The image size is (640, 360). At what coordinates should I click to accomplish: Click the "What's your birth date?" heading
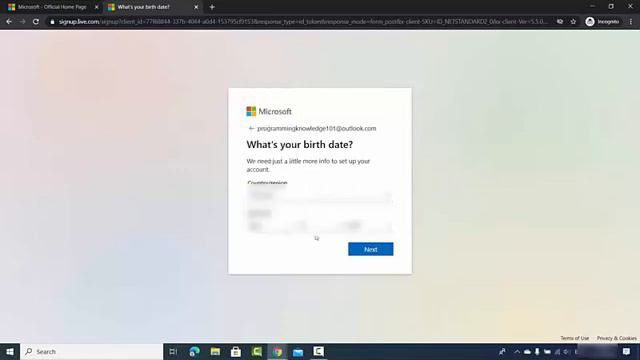[300, 144]
